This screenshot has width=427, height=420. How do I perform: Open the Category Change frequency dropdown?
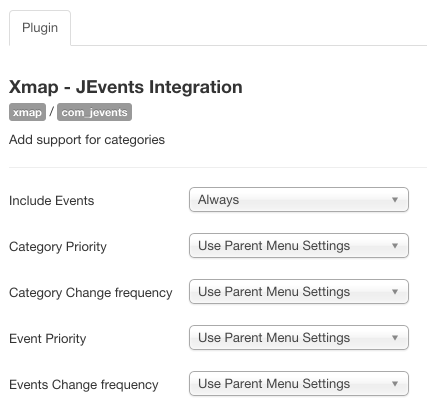point(299,292)
